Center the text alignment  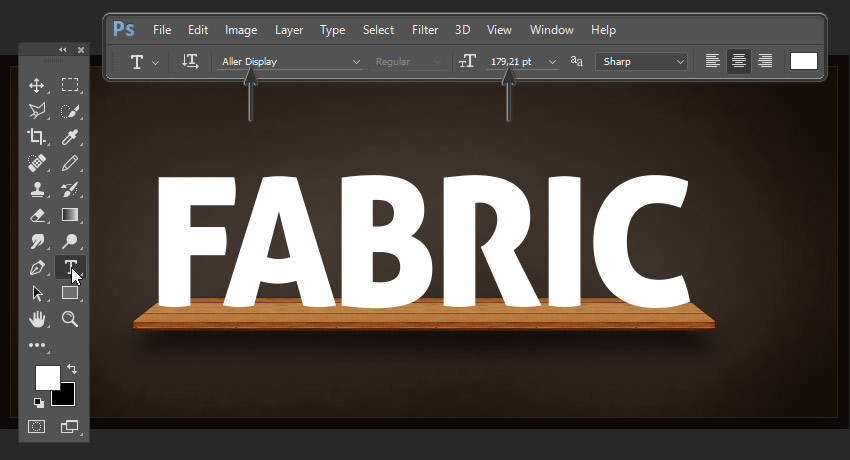coord(738,61)
